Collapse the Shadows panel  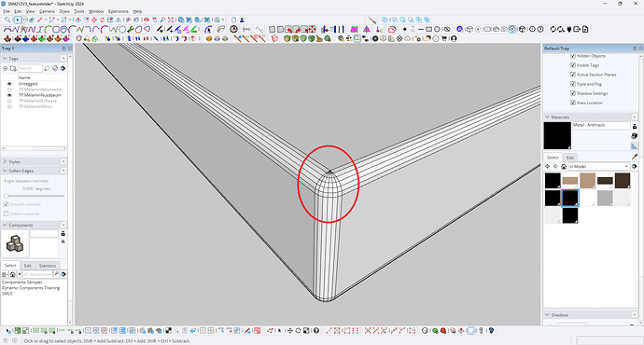547,314
